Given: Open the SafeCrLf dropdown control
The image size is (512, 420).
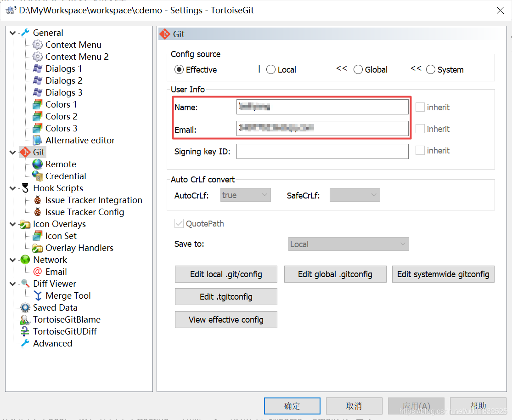Looking at the screenshot, I should tap(354, 195).
